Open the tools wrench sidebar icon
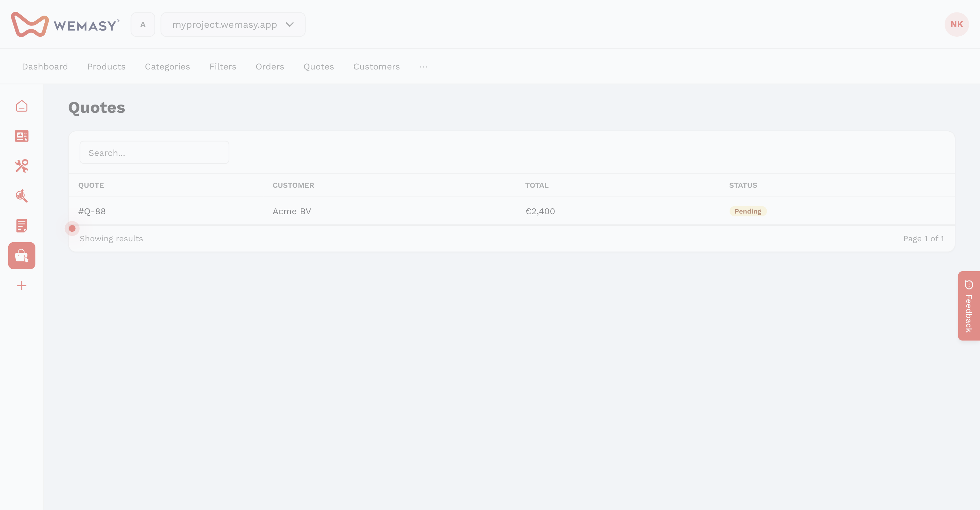This screenshot has width=980, height=510. (22, 166)
